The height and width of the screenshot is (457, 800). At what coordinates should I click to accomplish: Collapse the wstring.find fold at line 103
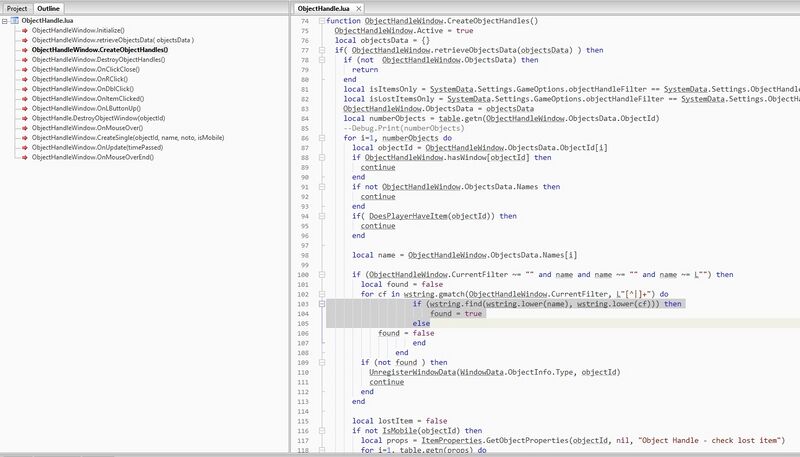(x=322, y=303)
